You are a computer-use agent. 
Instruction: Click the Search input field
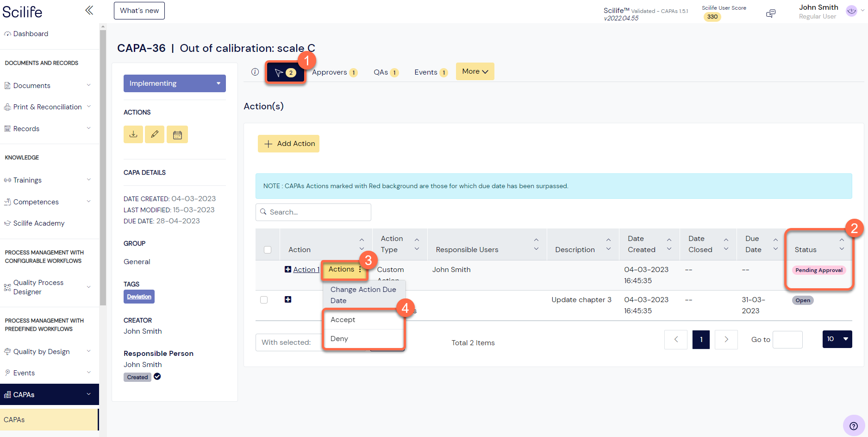(313, 212)
